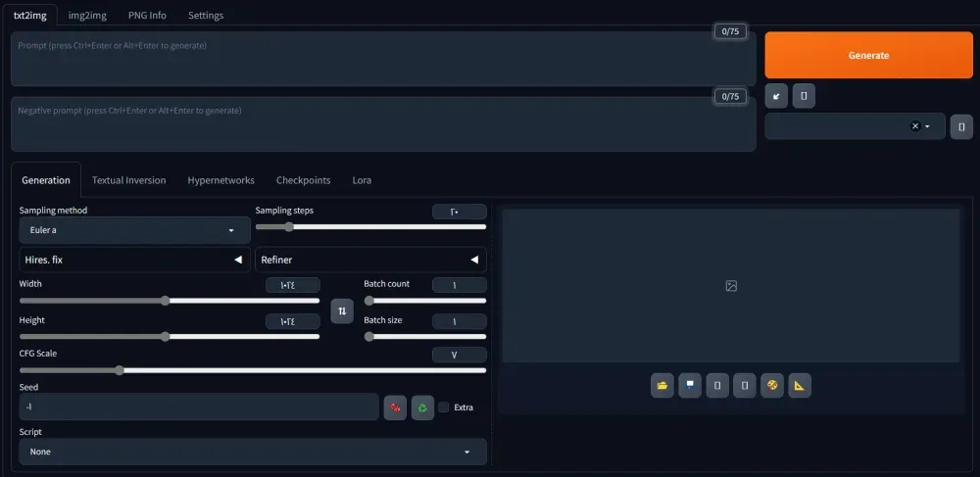Viewport: 980px width, 477px height.
Task: Click on the CFG Scale slider
Action: pyautogui.click(x=252, y=370)
